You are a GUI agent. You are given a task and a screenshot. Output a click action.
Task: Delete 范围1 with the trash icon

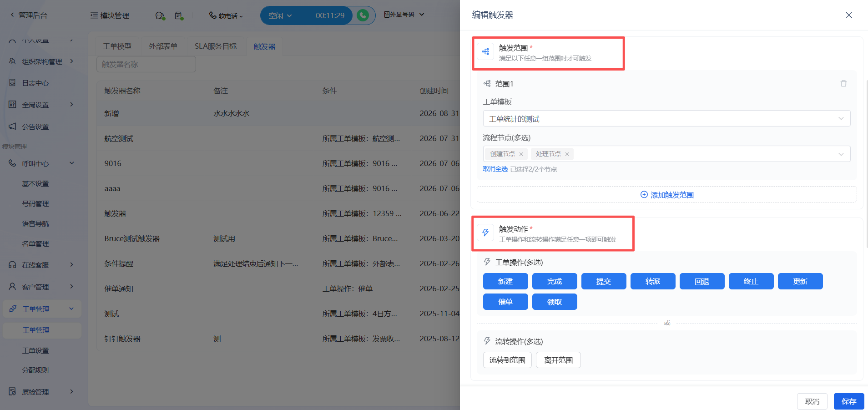(x=843, y=84)
